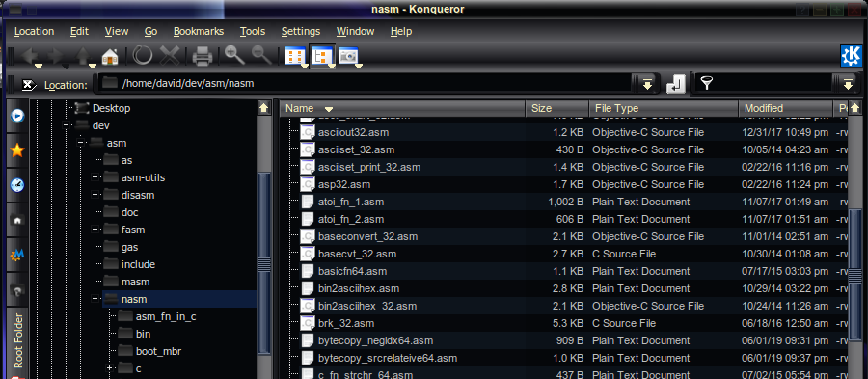Sort files by File Type column
The image size is (868, 379).
[x=664, y=108]
